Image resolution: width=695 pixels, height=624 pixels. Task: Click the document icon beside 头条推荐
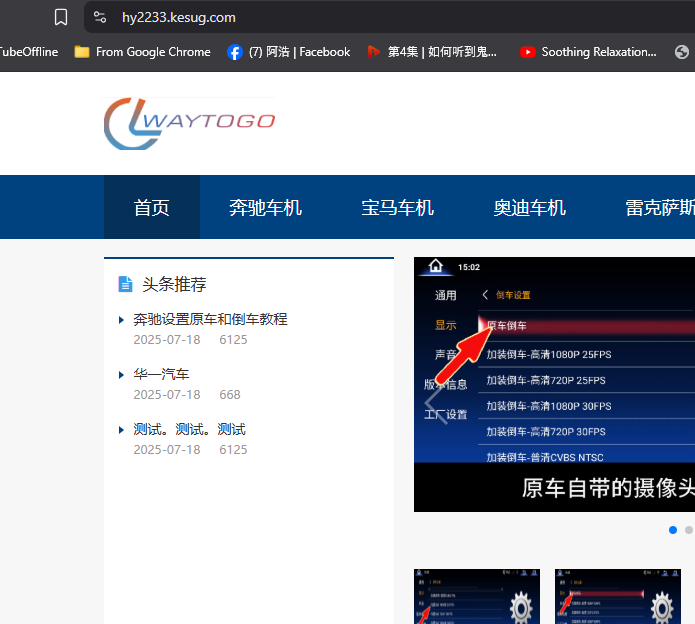pyautogui.click(x=125, y=285)
